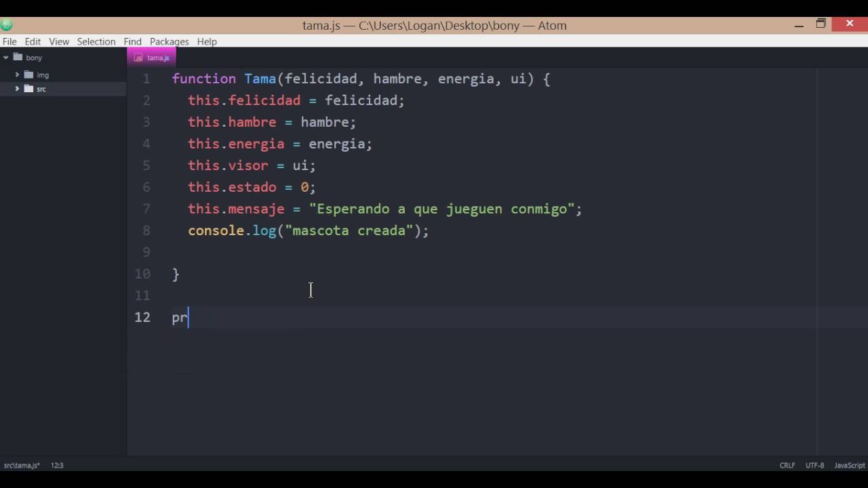Open the Find menu
This screenshot has height=488, width=868.
tap(133, 41)
